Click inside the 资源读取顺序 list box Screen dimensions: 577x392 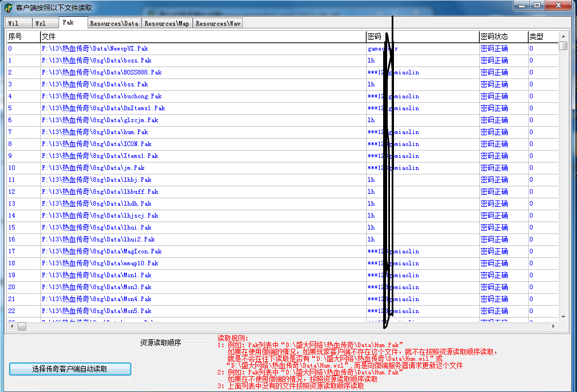pos(175,364)
